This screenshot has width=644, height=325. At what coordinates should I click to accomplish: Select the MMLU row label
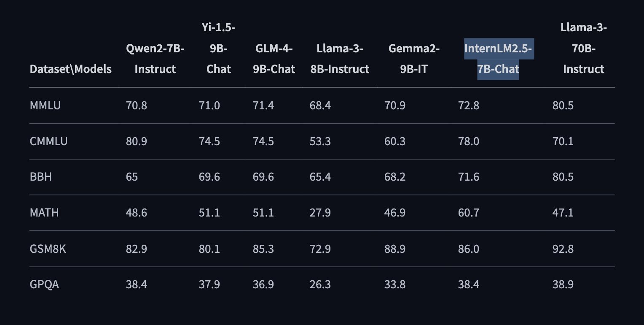pos(45,106)
